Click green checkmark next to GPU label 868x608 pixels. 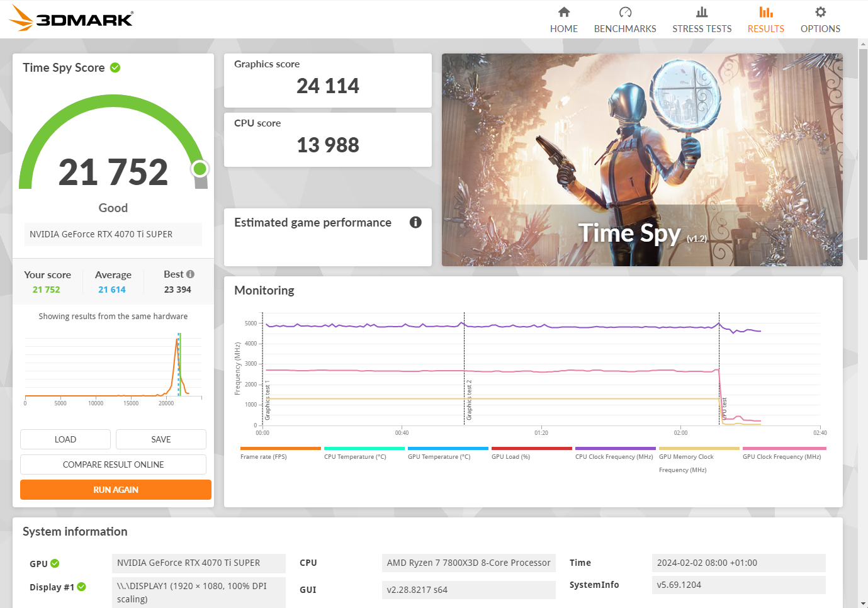55,563
